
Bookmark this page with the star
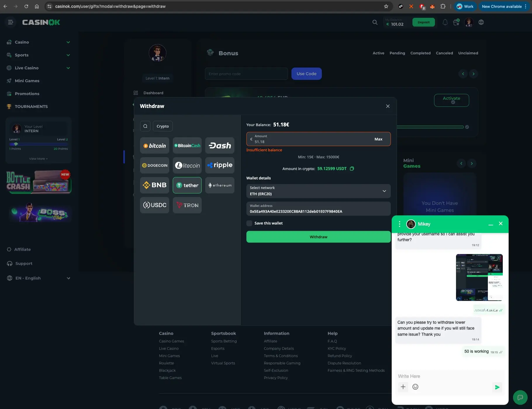pos(386,6)
